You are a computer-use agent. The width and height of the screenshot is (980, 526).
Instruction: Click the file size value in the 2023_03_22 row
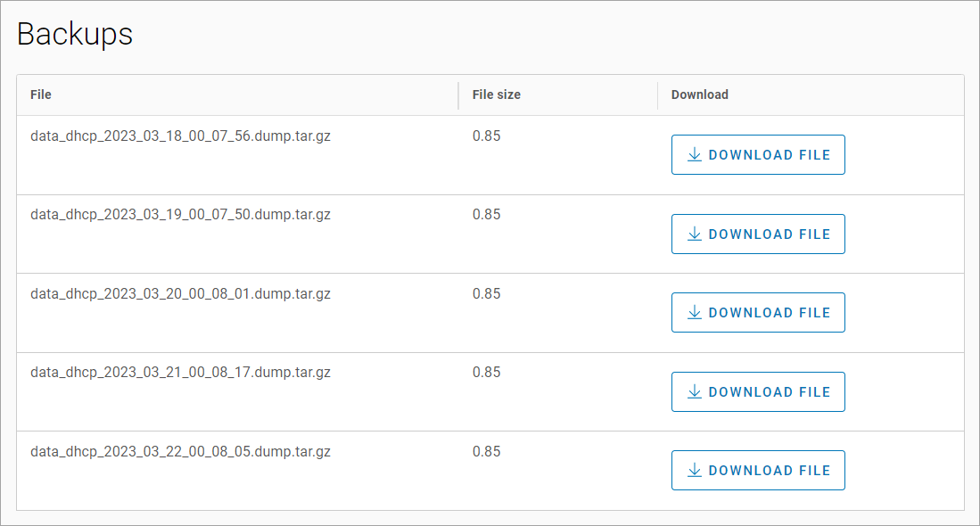coord(486,452)
